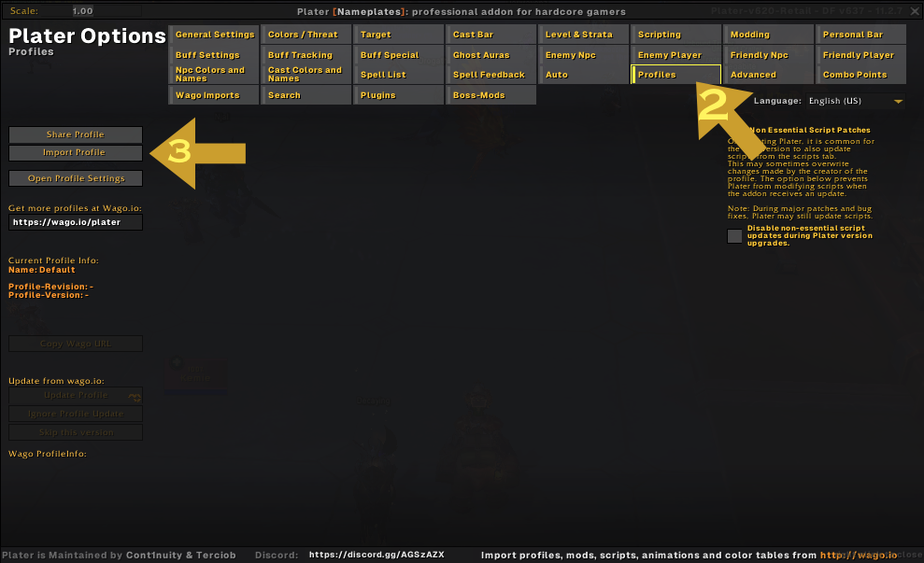The height and width of the screenshot is (563, 924).
Task: Select the Personal Bar tab
Action: (x=861, y=35)
